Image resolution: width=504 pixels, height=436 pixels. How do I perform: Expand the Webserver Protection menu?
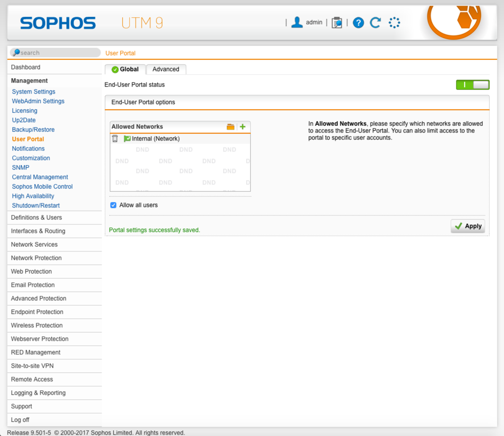point(55,339)
